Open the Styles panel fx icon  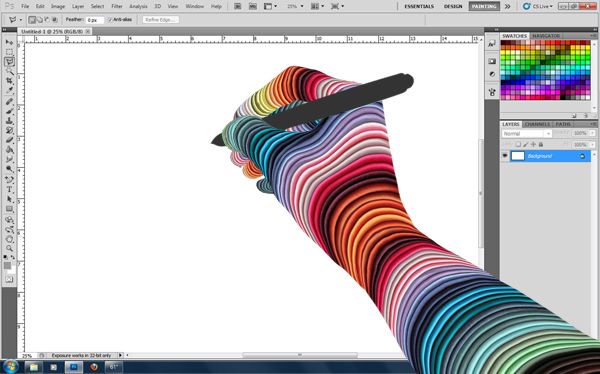point(492,44)
